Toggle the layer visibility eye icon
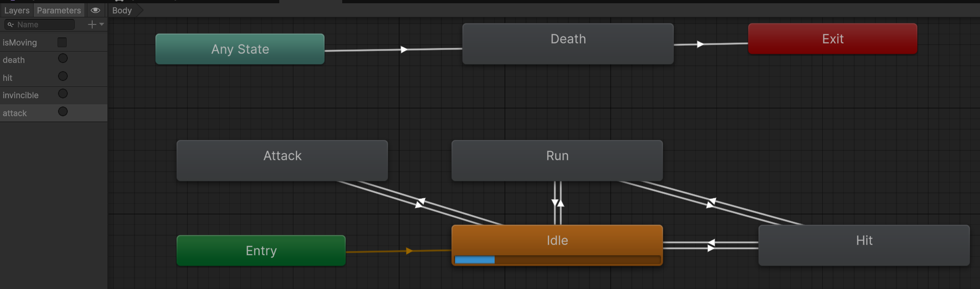This screenshot has width=980, height=289. coord(95,10)
